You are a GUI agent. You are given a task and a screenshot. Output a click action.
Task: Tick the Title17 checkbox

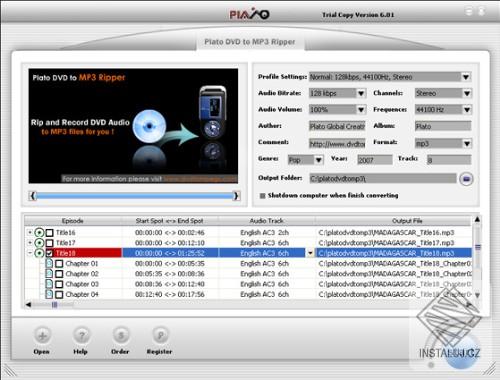49,243
